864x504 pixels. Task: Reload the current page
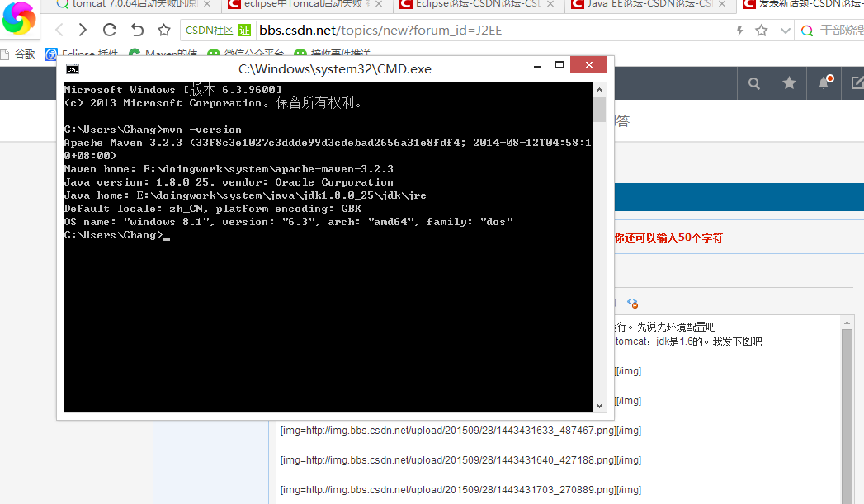[110, 31]
